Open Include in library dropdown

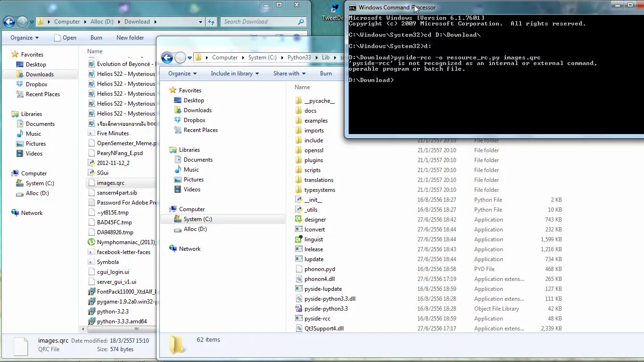click(235, 74)
